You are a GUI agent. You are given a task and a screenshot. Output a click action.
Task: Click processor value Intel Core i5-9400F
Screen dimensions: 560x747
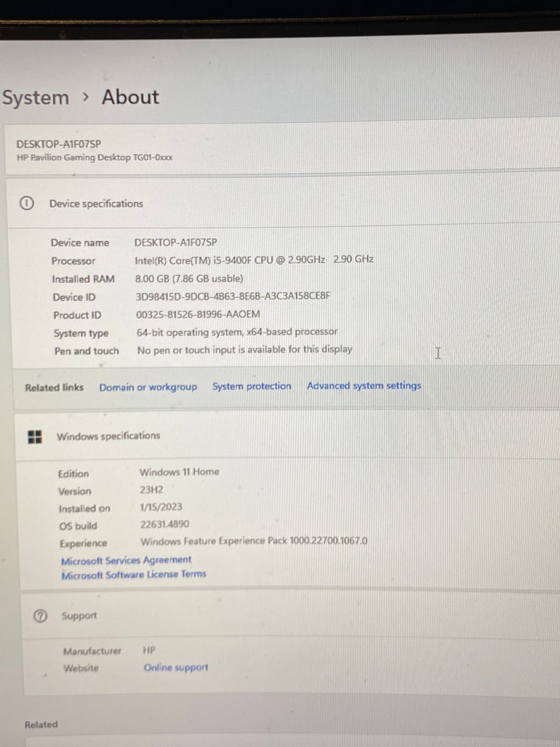click(x=254, y=260)
